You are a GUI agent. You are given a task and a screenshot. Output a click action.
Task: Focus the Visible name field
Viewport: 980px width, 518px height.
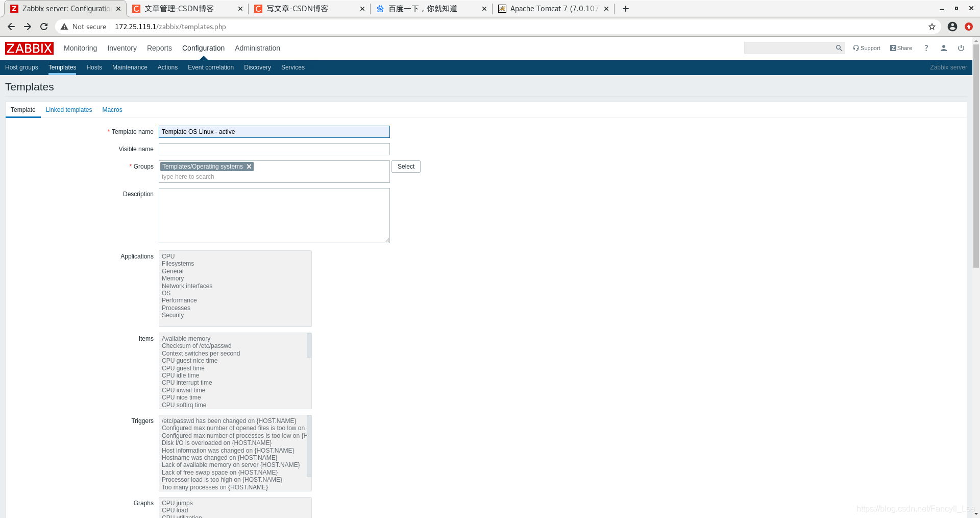click(x=274, y=149)
